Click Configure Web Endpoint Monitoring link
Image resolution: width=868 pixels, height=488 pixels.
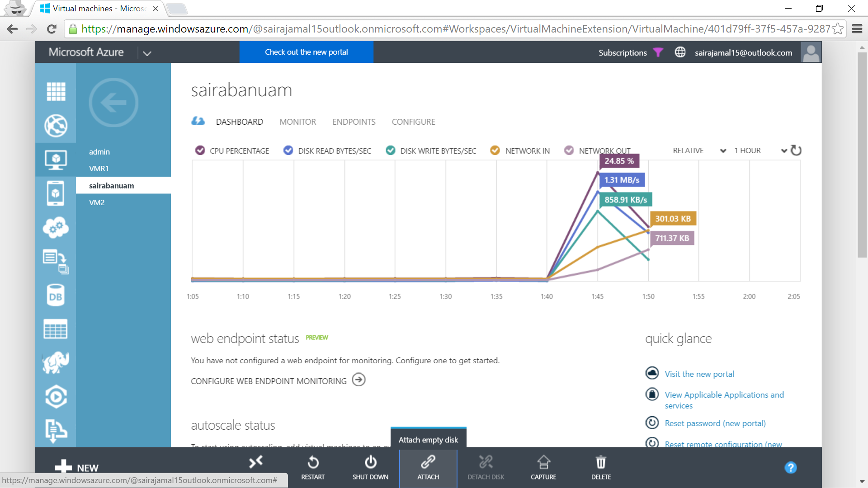coord(269,381)
